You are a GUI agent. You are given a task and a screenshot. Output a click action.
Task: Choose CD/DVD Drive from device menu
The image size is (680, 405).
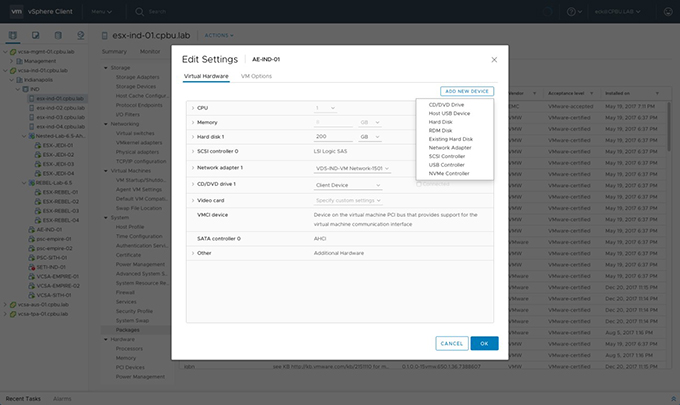coord(446,105)
